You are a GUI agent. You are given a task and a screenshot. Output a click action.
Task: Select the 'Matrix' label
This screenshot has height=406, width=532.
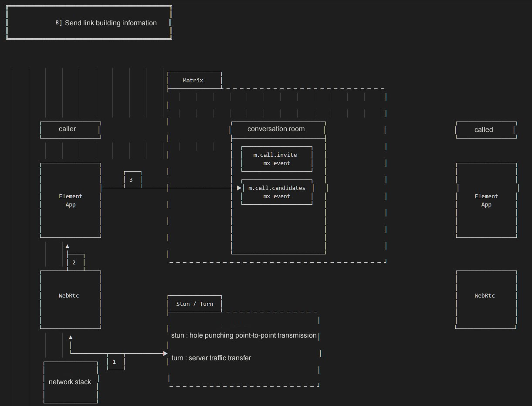click(193, 81)
